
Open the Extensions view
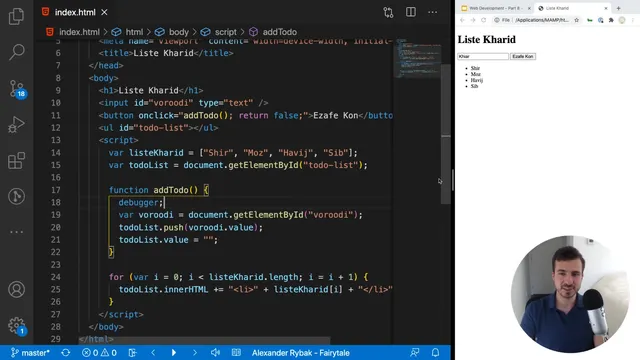[16, 160]
